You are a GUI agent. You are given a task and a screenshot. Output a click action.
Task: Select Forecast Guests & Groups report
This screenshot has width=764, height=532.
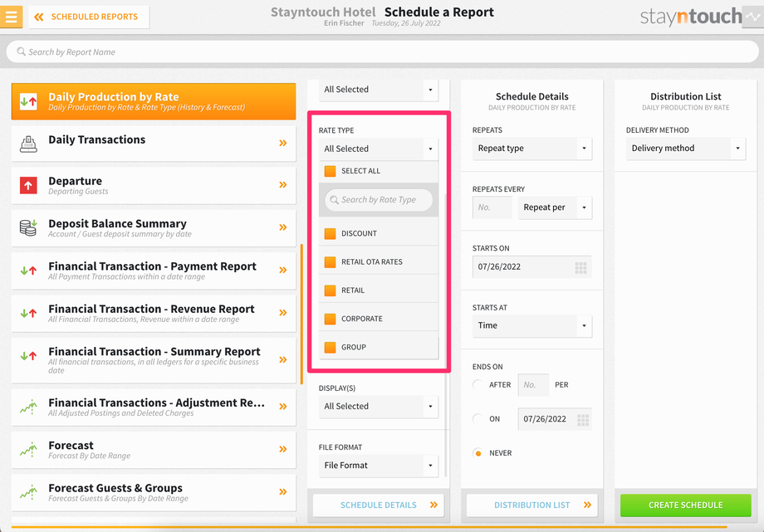(154, 492)
